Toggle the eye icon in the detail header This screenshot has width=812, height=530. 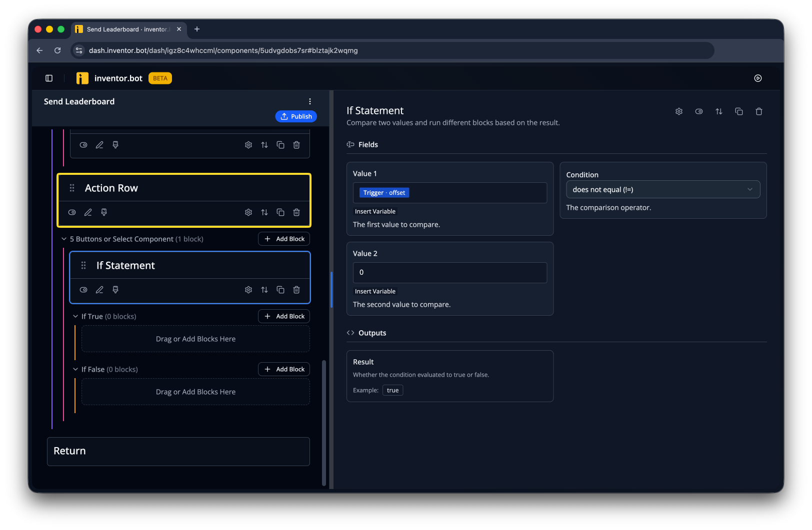(699, 111)
